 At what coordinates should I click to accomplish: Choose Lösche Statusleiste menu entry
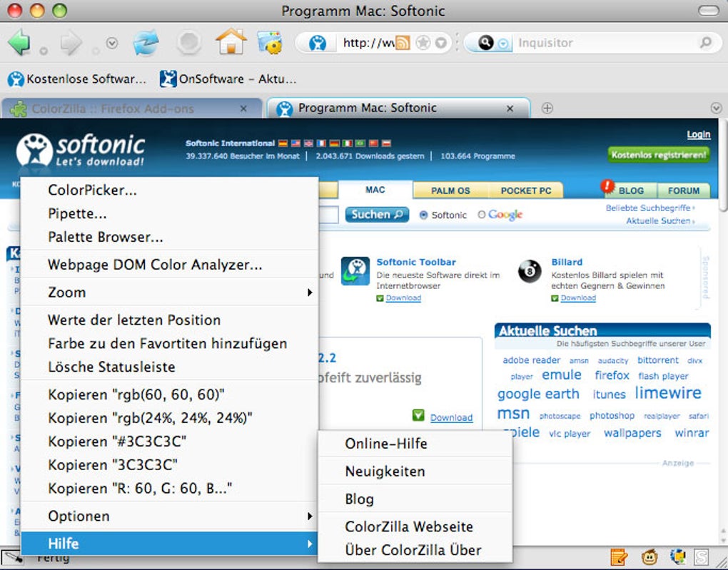click(169, 367)
